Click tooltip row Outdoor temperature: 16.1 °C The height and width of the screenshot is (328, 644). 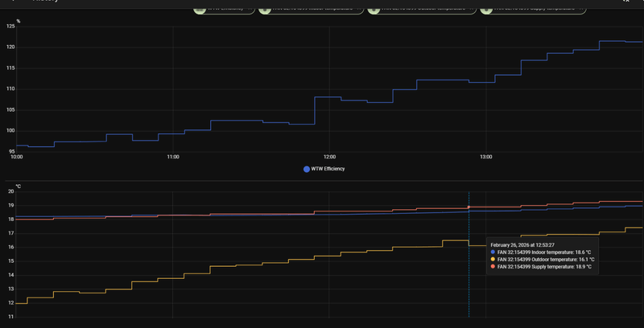[543, 260]
